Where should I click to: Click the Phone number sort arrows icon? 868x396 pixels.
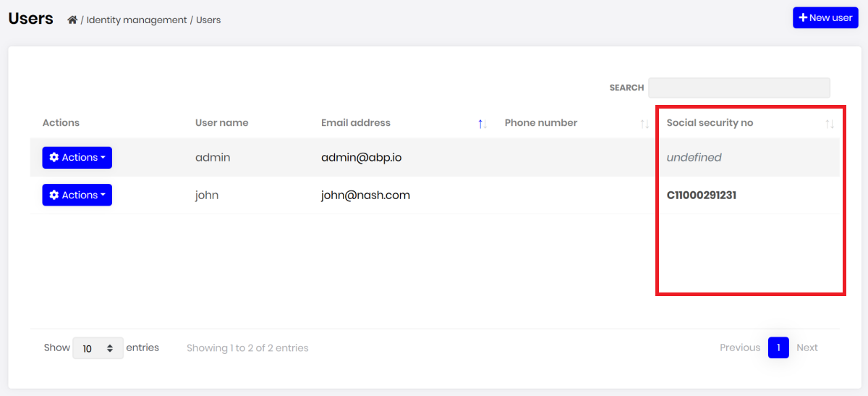pos(644,124)
